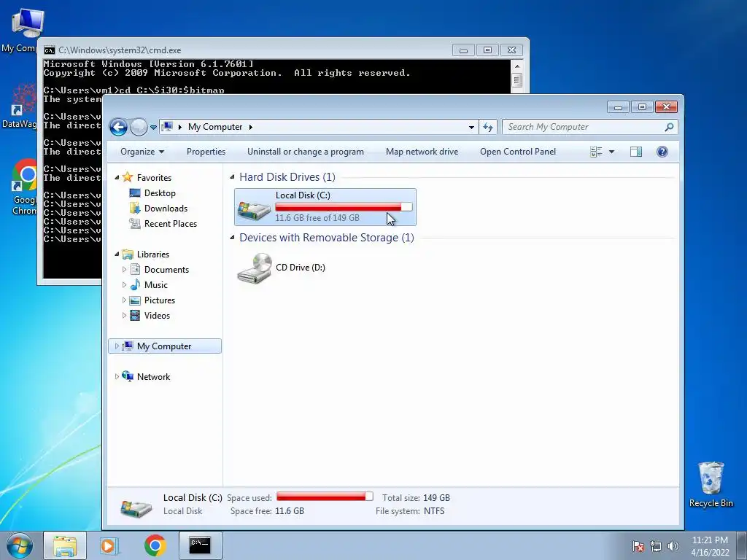Open the Start menu orb

(x=20, y=545)
